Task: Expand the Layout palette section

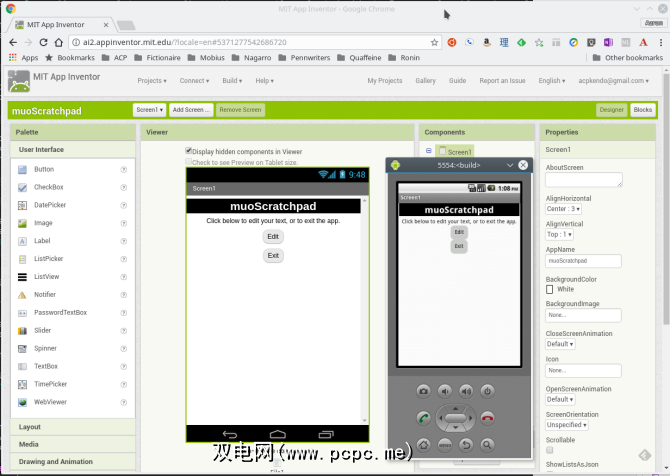Action: [73, 427]
